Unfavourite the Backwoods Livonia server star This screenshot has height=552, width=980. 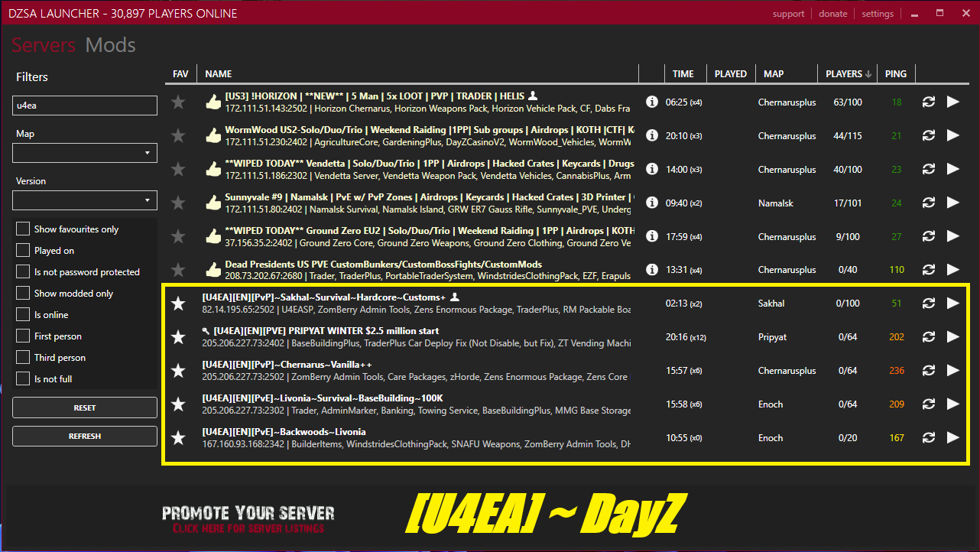pyautogui.click(x=178, y=438)
